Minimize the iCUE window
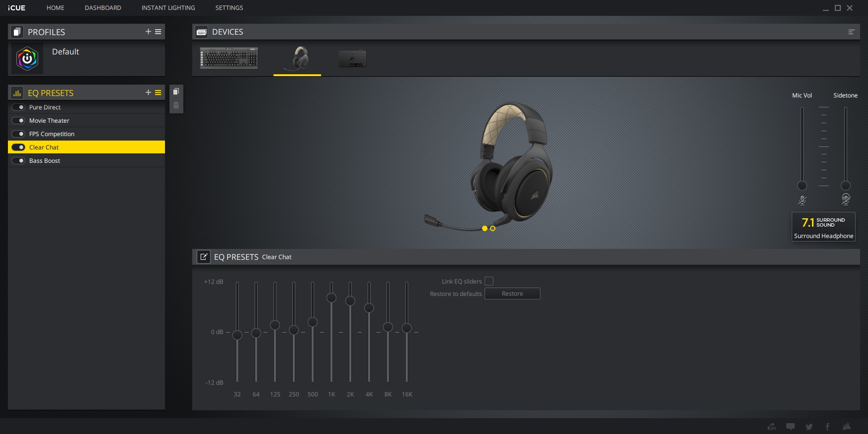The height and width of the screenshot is (434, 868). pos(825,8)
